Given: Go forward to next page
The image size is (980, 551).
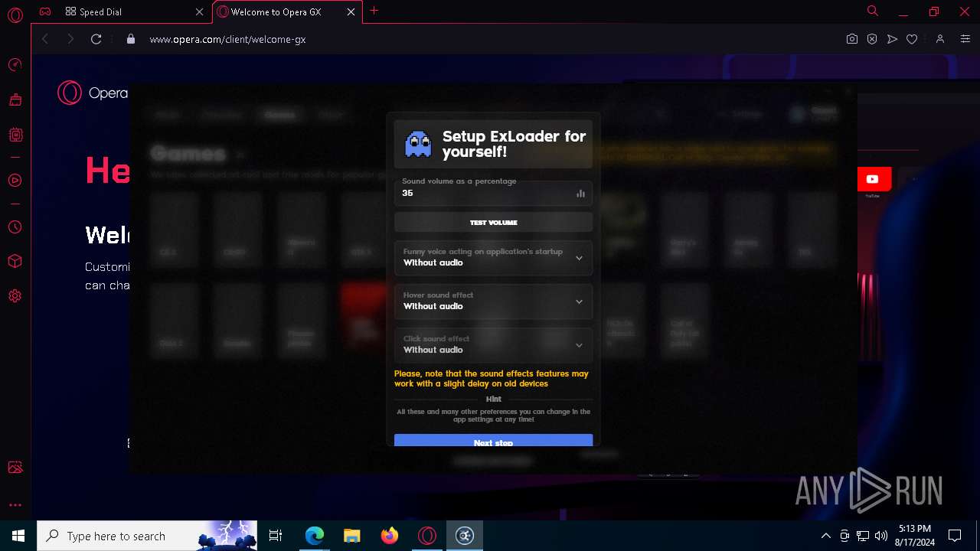Looking at the screenshot, I should tap(70, 39).
